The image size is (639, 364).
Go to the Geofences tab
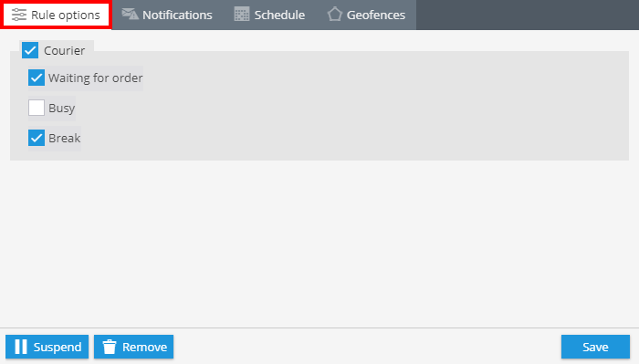click(366, 15)
